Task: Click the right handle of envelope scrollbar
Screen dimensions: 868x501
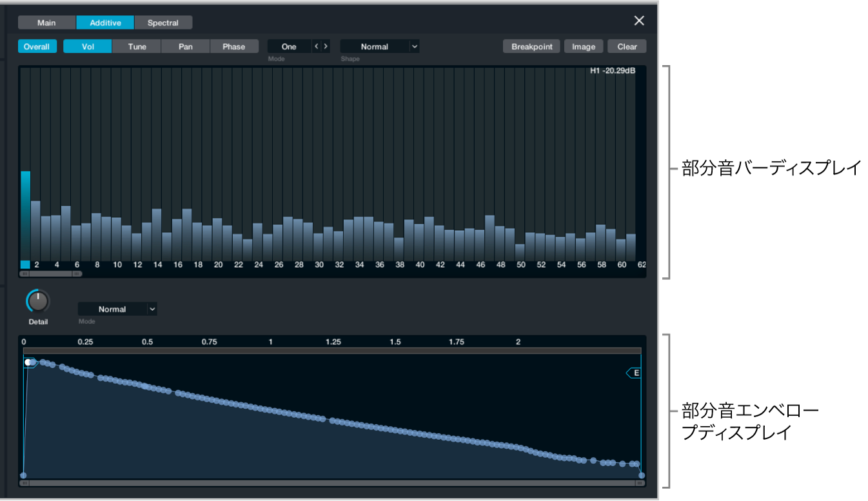Action: point(640,482)
